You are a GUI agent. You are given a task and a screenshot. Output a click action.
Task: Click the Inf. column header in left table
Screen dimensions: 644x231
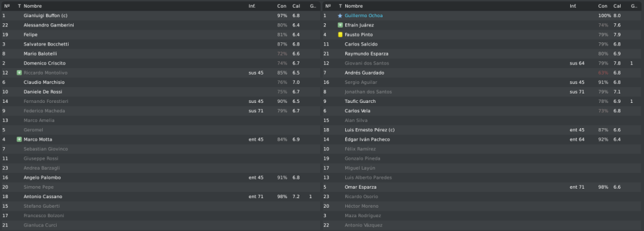[252, 6]
